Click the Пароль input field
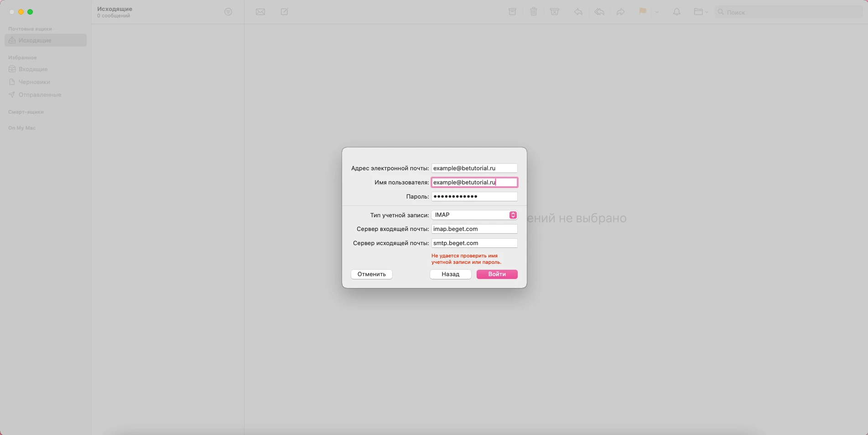The height and width of the screenshot is (435, 868). point(474,197)
